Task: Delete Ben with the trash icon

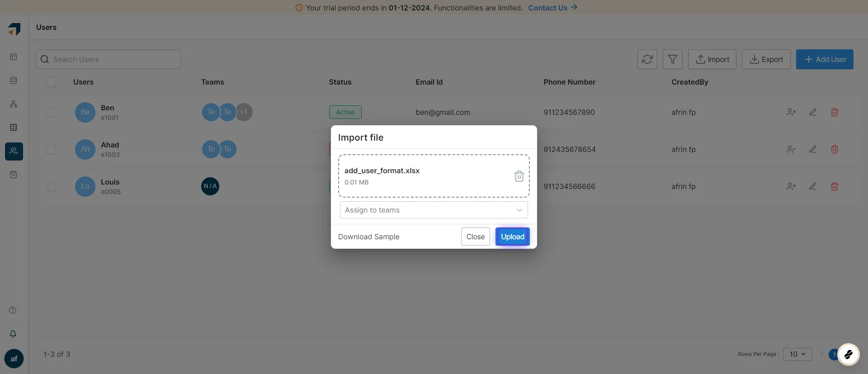Action: [835, 112]
